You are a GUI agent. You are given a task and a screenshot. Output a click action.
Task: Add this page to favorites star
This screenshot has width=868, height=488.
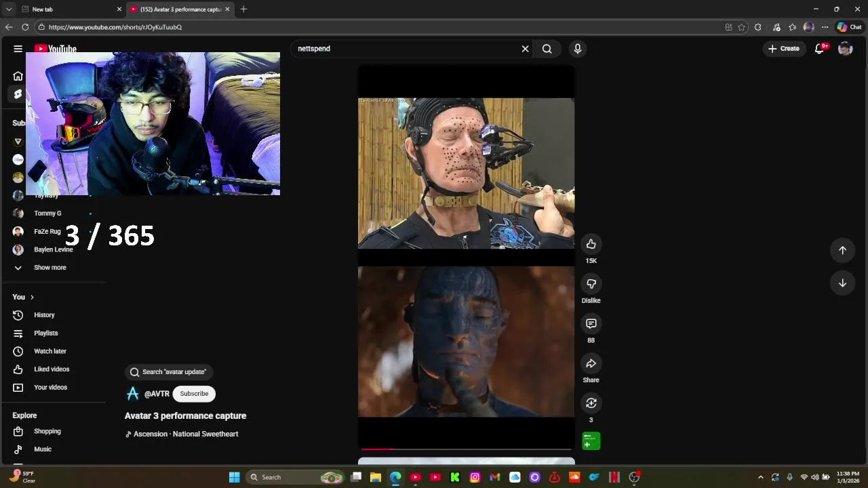tap(742, 27)
